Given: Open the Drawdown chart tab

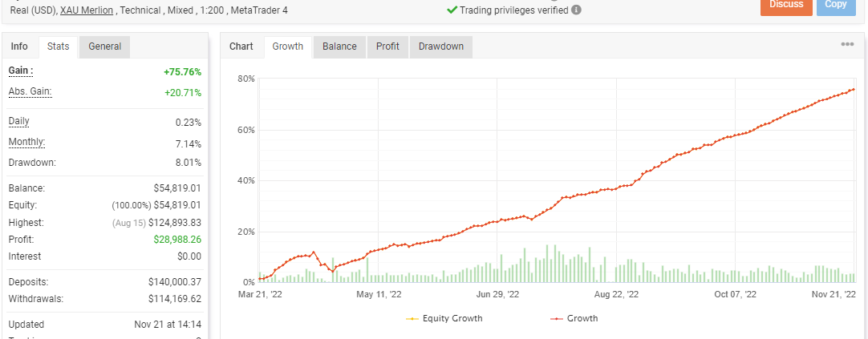Looking at the screenshot, I should pos(440,46).
